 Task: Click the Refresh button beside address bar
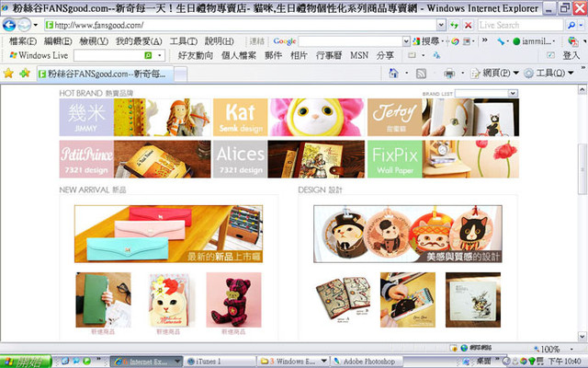(454, 25)
